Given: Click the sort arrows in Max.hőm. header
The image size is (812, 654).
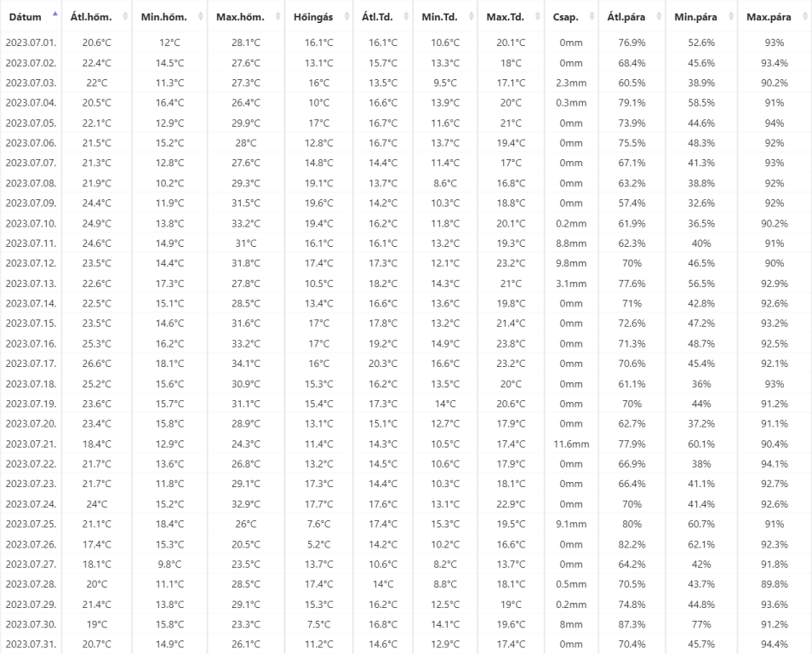Looking at the screenshot, I should (276, 17).
